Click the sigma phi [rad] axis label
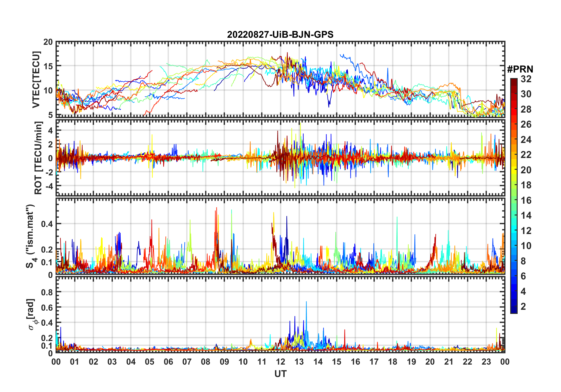The image size is (561, 392). coord(32,314)
